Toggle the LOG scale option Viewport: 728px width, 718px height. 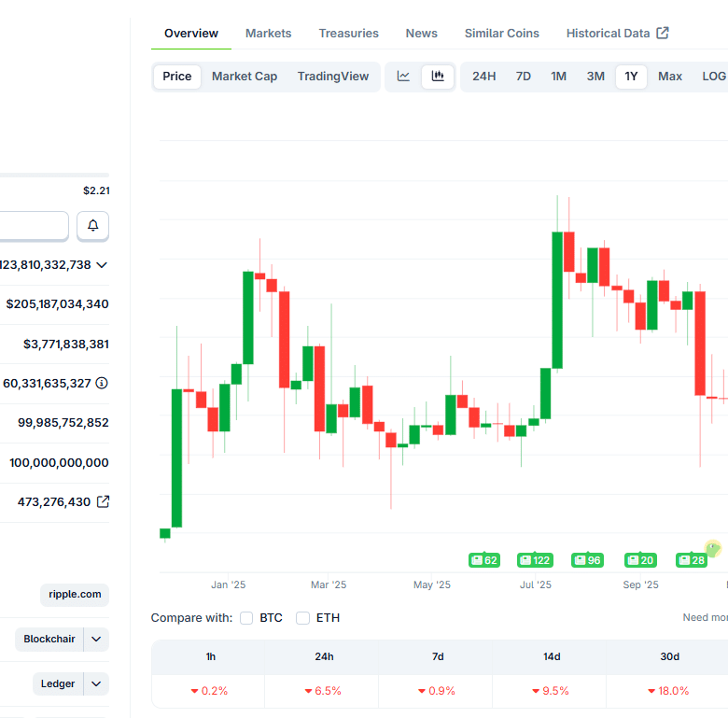[714, 77]
